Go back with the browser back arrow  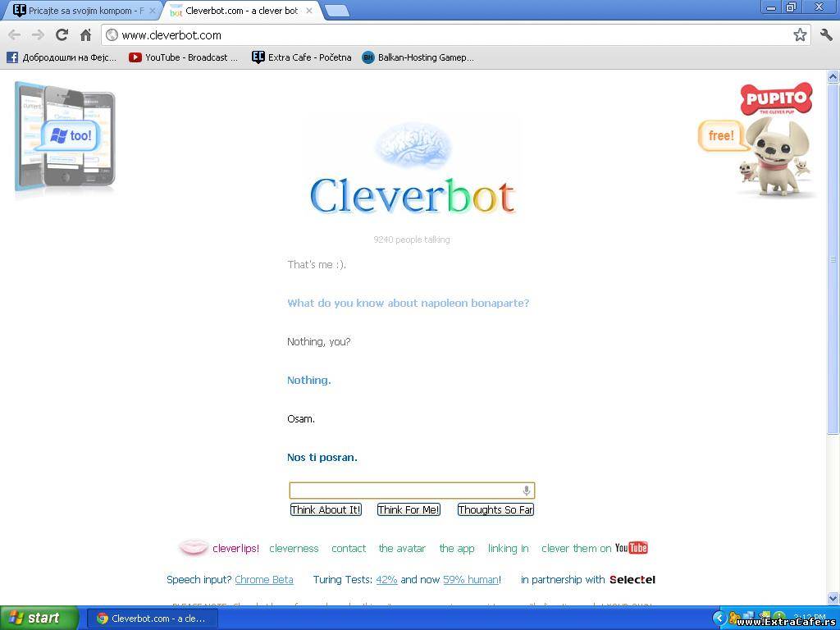(15, 35)
